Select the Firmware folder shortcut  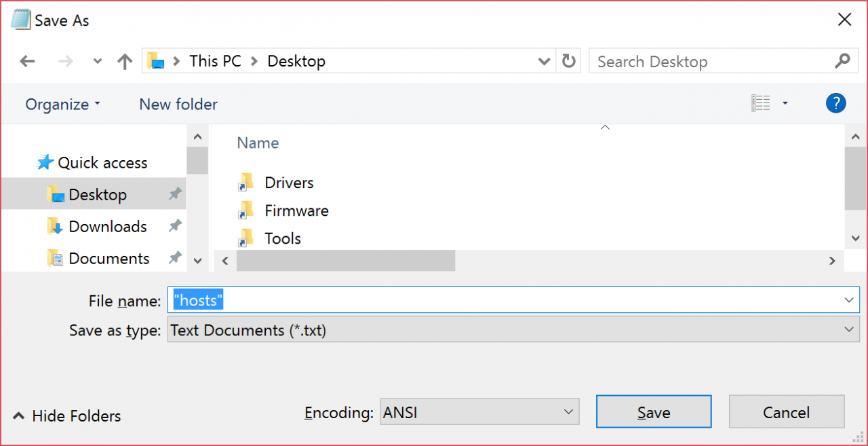[x=296, y=210]
